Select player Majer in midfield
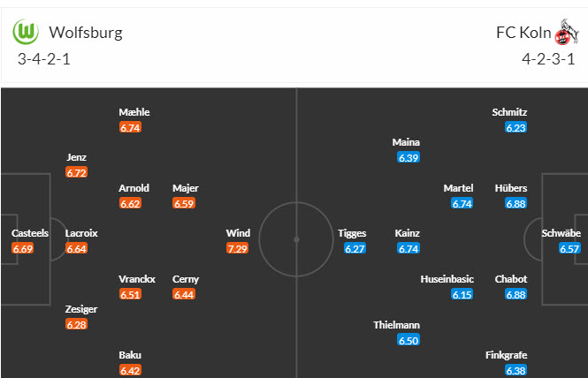The image size is (588, 378). tap(186, 188)
